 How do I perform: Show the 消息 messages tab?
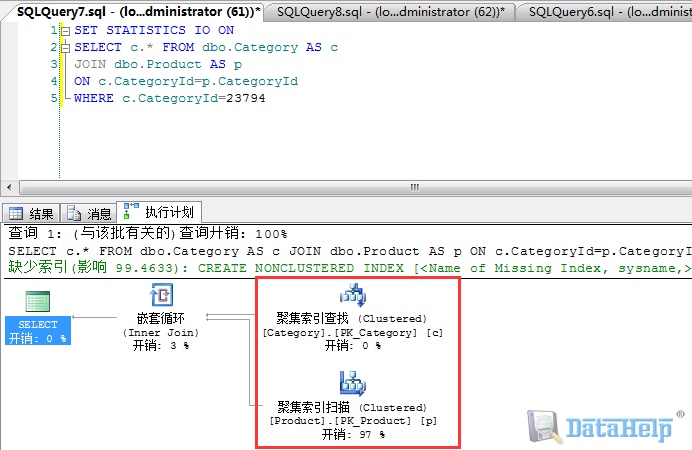tap(88, 214)
